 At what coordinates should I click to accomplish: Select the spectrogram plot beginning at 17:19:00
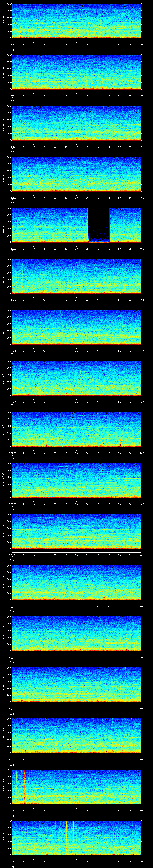pyautogui.click(x=76, y=276)
